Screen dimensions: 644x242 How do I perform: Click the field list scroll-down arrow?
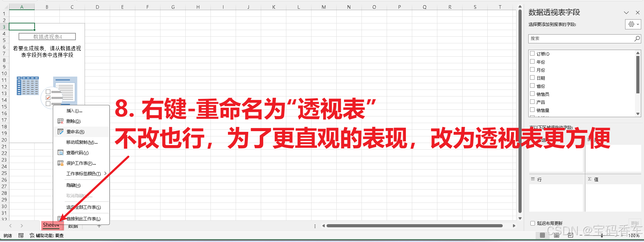point(638,114)
